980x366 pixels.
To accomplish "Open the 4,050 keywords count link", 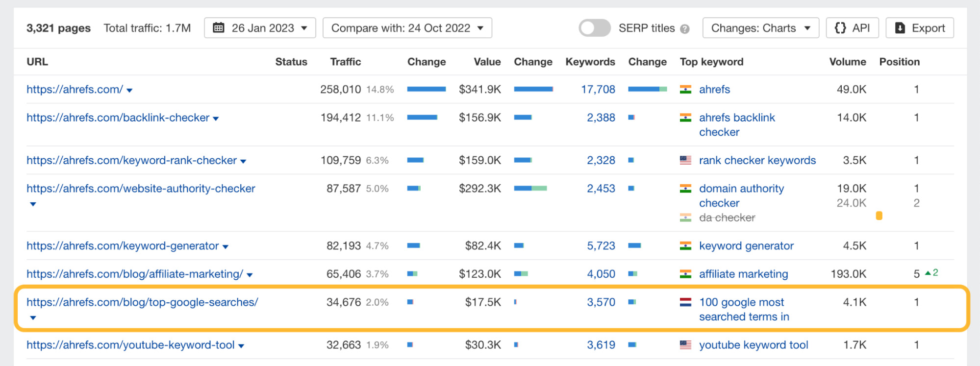I will 601,274.
